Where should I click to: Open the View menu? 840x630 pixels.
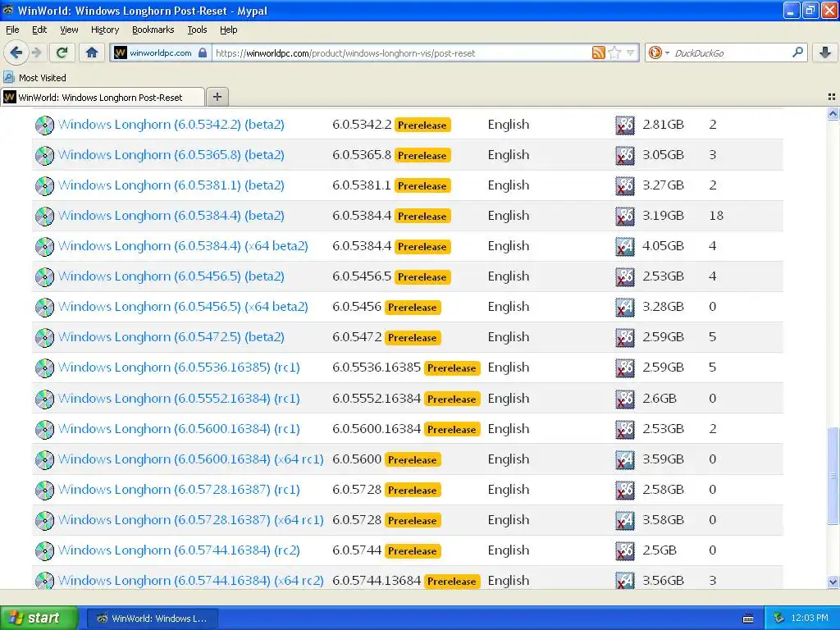pos(69,30)
